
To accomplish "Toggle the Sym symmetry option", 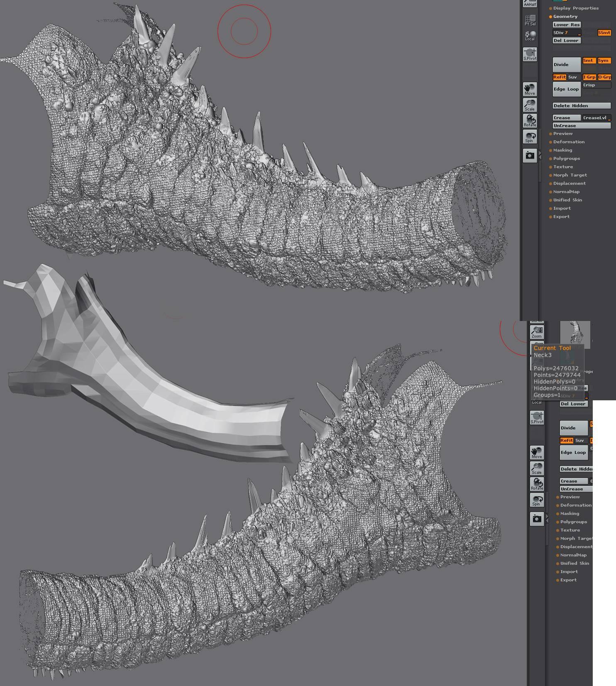I will tap(604, 61).
